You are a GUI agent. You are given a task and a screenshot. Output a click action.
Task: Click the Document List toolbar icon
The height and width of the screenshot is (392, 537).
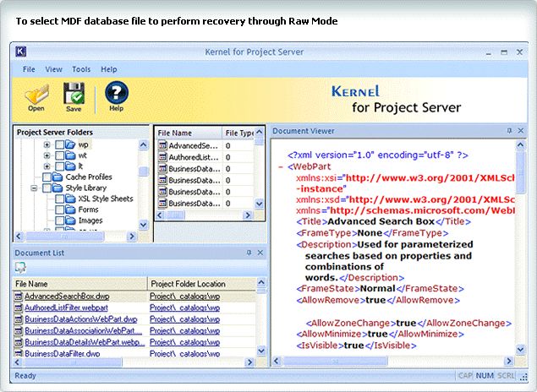20,267
